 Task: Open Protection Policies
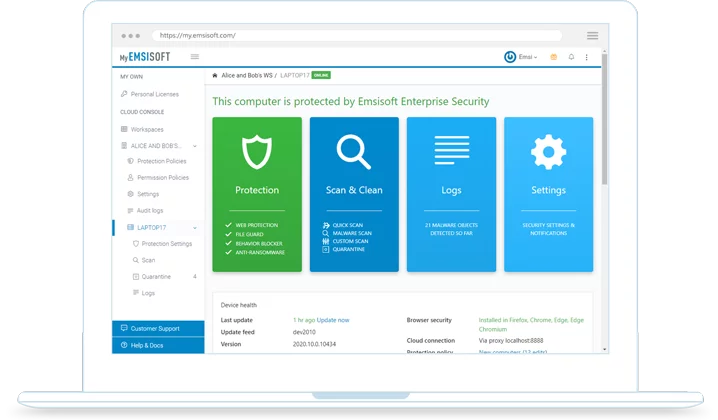(x=162, y=161)
